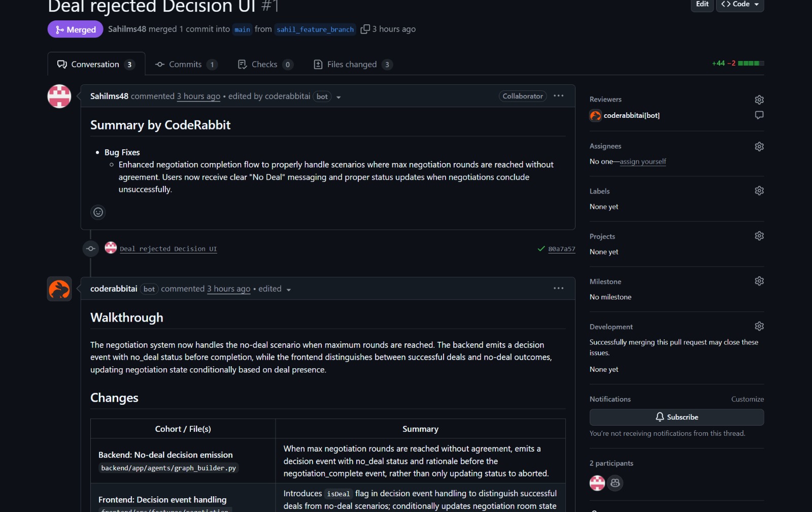Click the No milestone text
Image resolution: width=812 pixels, height=512 pixels.
coord(611,297)
